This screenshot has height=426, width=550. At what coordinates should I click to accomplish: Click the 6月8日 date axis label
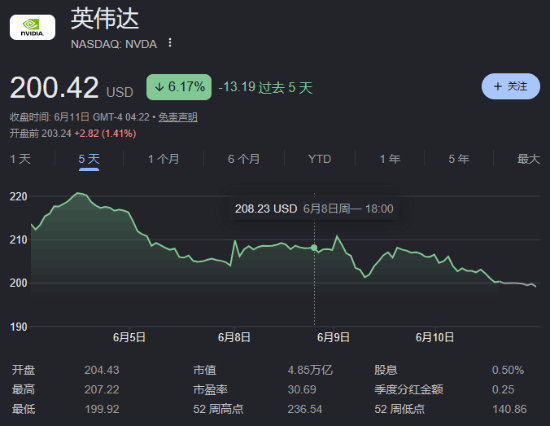[x=234, y=337]
